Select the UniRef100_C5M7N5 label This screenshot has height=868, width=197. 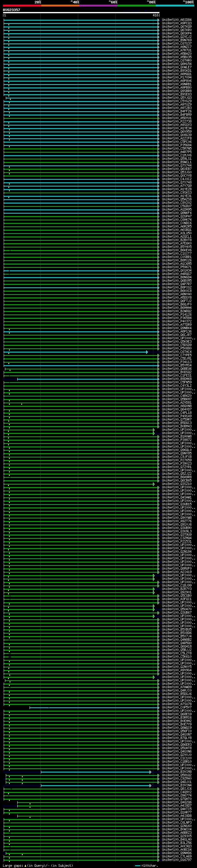pyautogui.click(x=177, y=149)
